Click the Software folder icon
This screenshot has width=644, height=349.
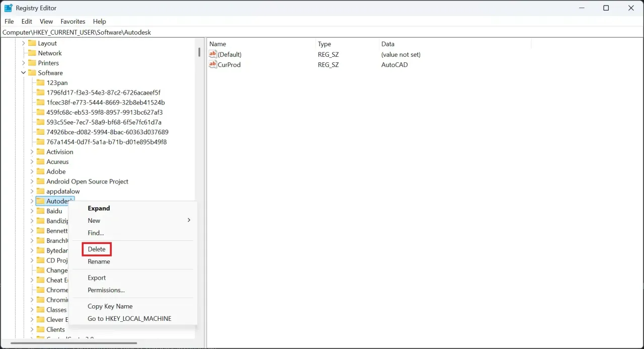click(x=32, y=73)
